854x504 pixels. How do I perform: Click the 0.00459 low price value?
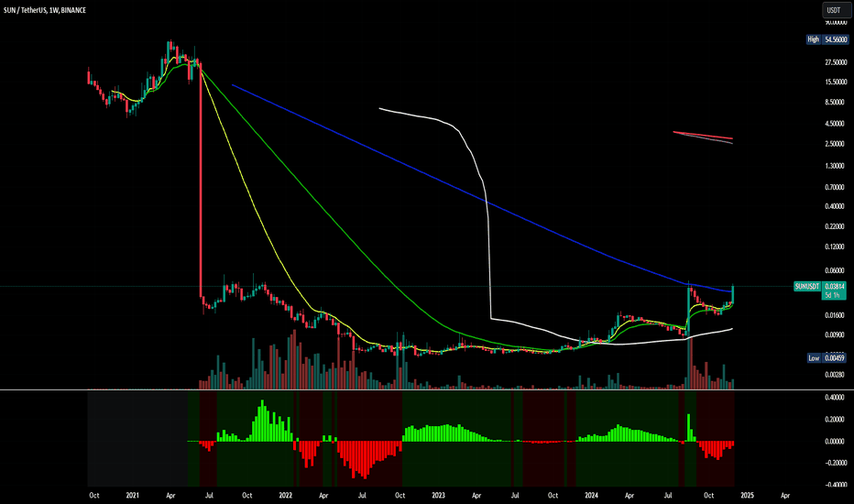coord(835,358)
